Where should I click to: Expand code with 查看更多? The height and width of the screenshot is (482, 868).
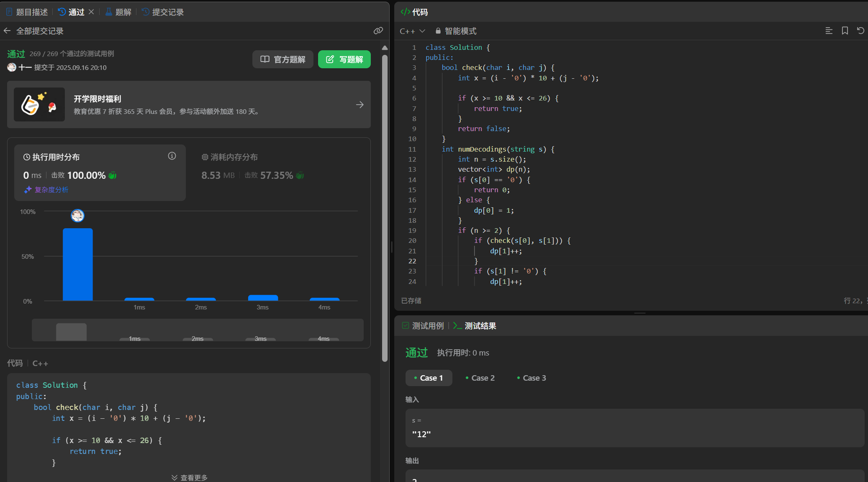[189, 477]
